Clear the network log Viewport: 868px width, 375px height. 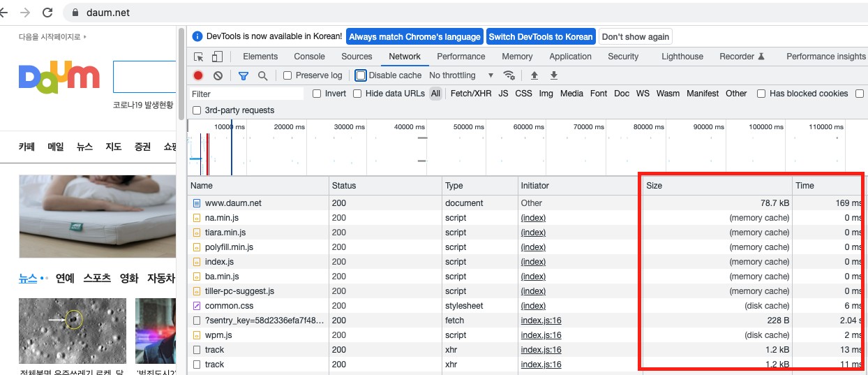(x=218, y=75)
